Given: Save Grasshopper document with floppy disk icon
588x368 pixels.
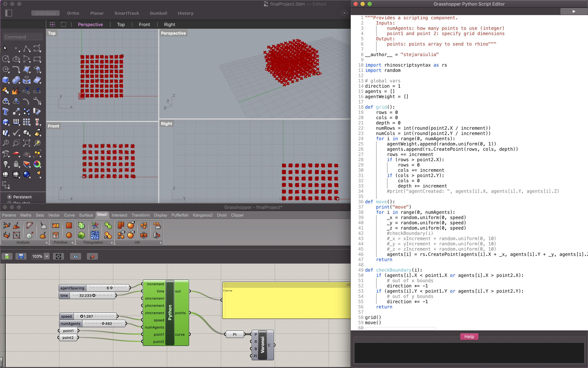Looking at the screenshot, I should (x=21, y=256).
